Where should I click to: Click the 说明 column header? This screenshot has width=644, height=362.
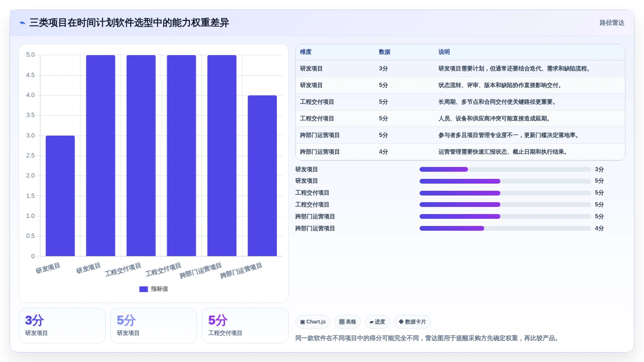click(x=444, y=52)
